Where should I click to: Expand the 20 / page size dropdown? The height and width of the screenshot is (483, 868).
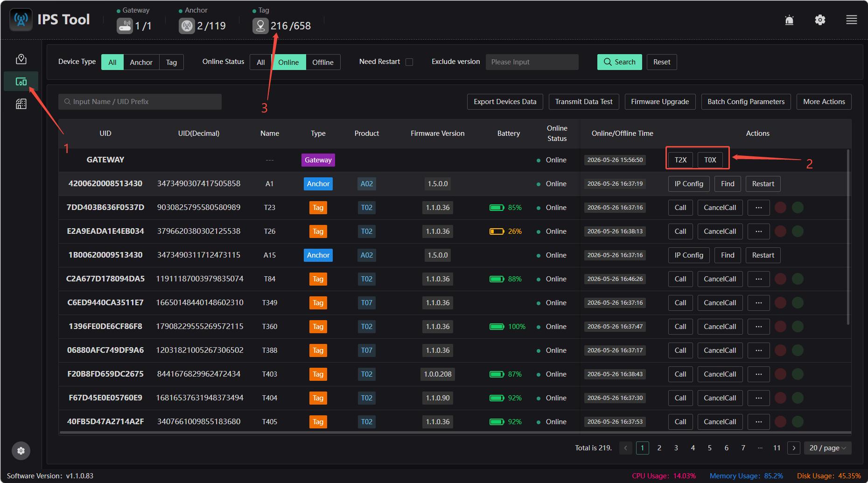point(827,448)
